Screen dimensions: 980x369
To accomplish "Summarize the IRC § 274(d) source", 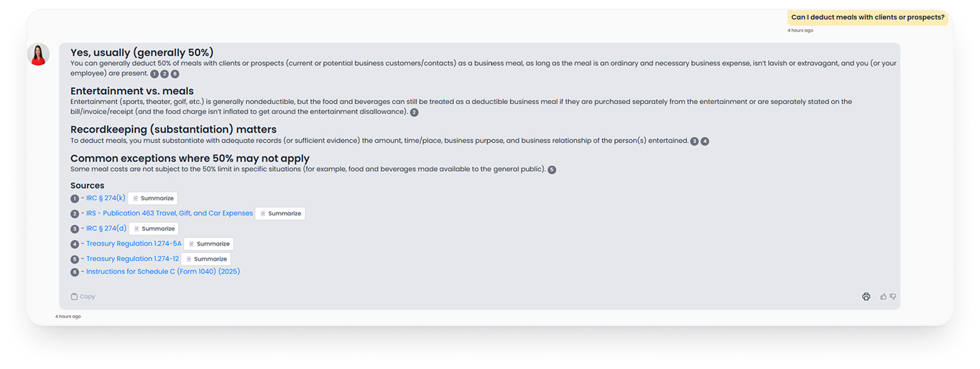I will click(x=153, y=228).
